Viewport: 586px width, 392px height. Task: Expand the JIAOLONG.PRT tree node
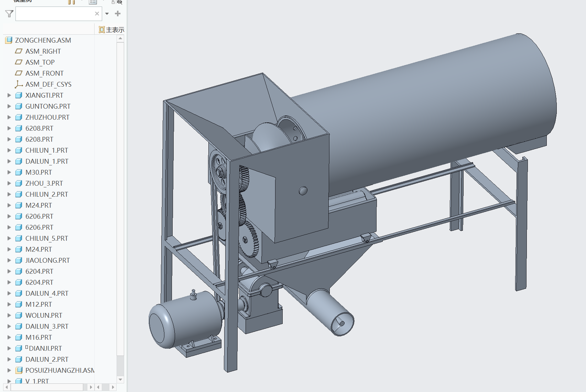(9, 260)
